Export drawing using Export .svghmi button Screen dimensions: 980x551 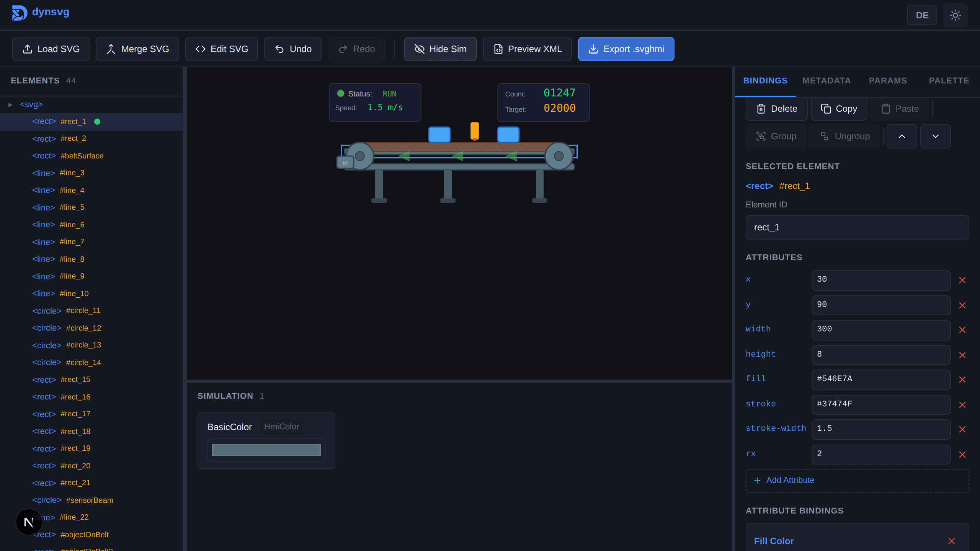tap(626, 49)
